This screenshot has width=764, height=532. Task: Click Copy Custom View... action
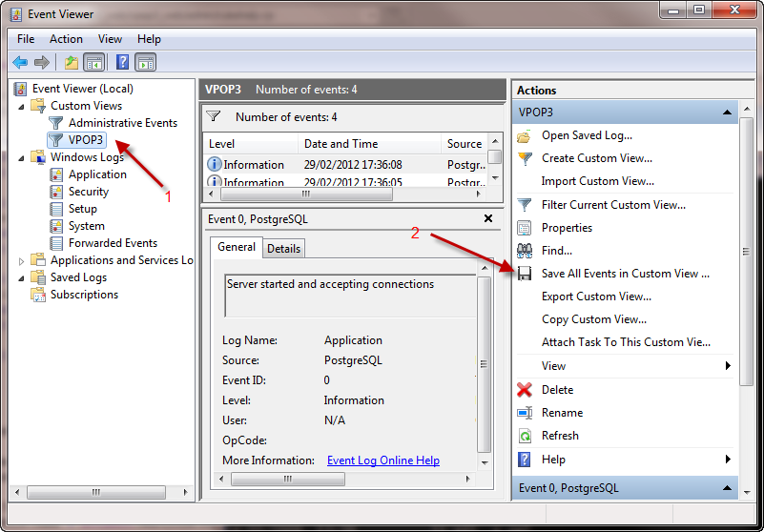pyautogui.click(x=594, y=319)
